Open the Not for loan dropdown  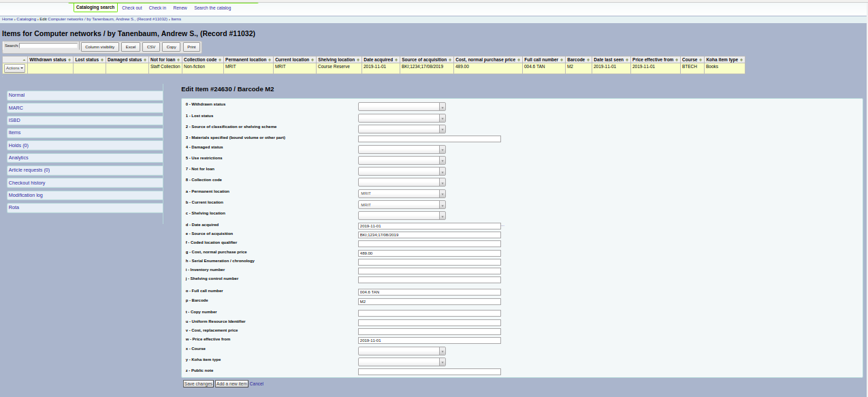402,172
